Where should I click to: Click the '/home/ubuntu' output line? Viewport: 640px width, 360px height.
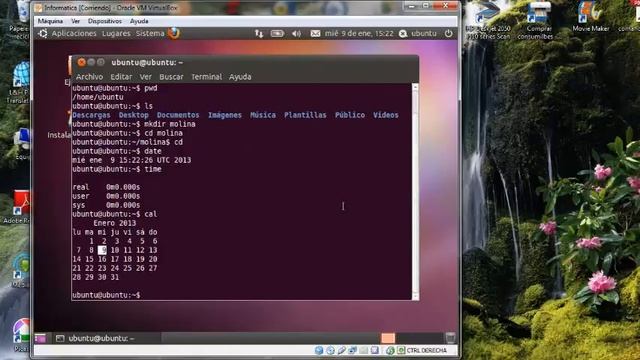[98, 97]
